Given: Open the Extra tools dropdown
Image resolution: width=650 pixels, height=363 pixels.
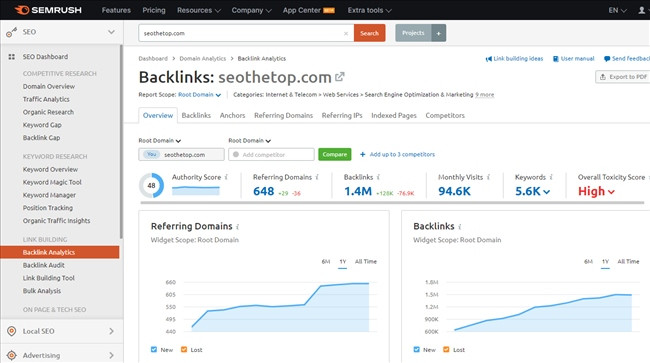Looking at the screenshot, I should coord(369,10).
